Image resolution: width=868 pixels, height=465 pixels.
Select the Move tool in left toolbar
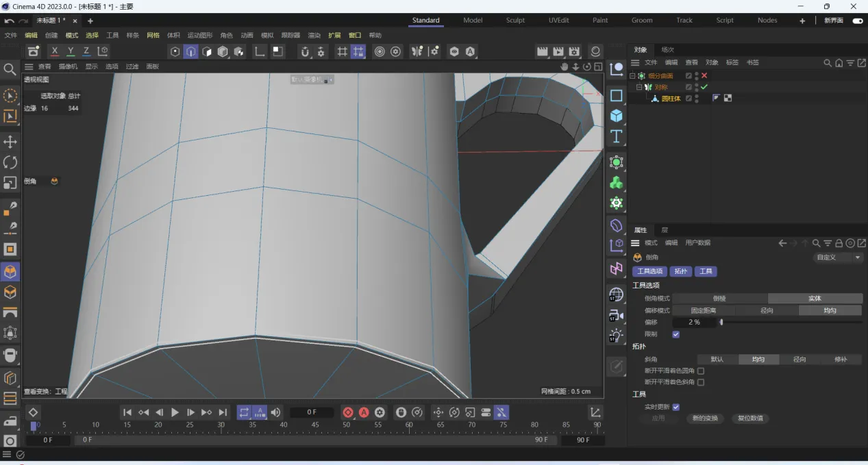pos(10,142)
